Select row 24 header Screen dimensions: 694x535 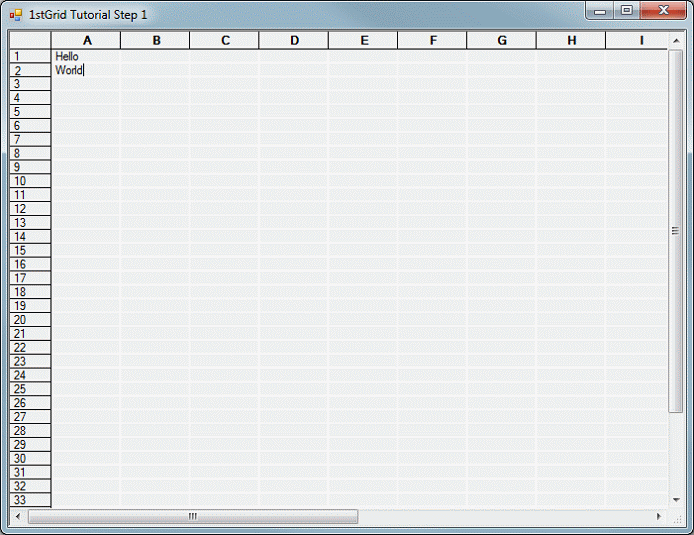coord(30,375)
